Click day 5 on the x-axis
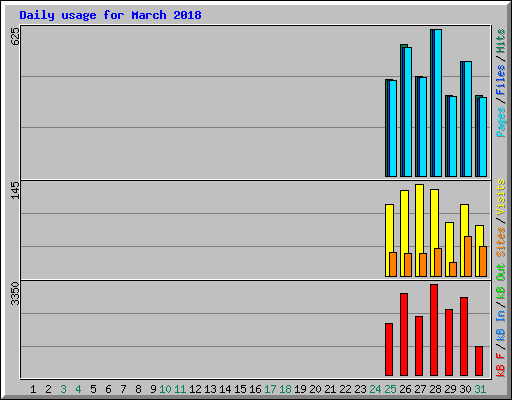Viewport: 512px width, 400px height. [93, 389]
